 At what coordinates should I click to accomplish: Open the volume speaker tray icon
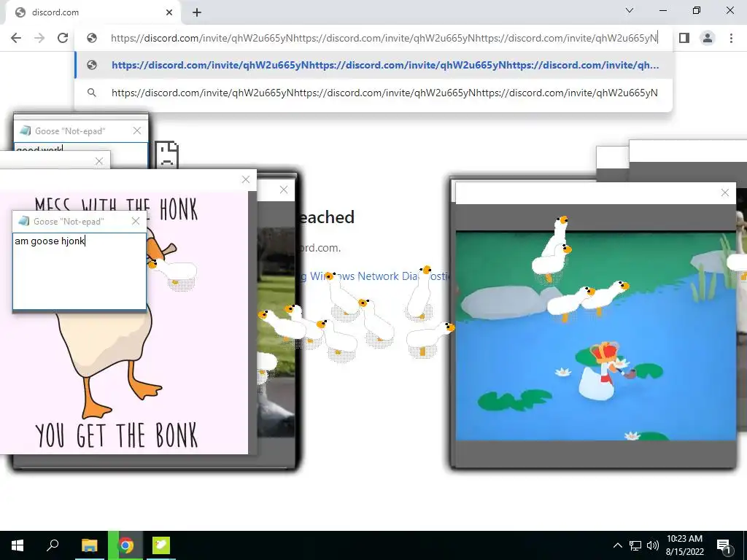tap(653, 545)
